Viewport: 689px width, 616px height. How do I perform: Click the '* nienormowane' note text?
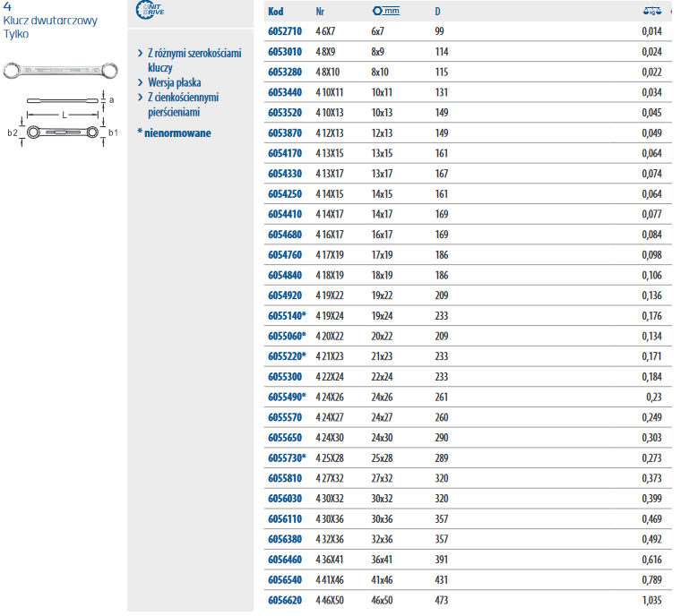tap(174, 133)
